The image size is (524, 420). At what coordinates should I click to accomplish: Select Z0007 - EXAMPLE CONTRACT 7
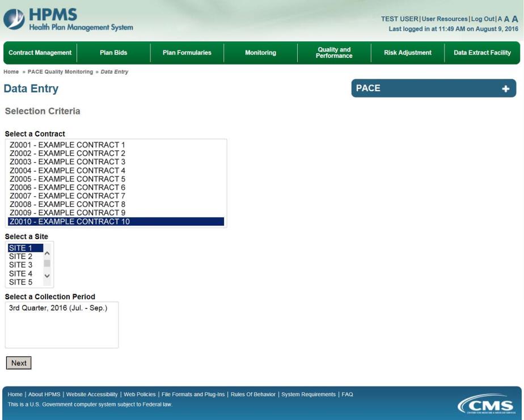[x=116, y=196]
